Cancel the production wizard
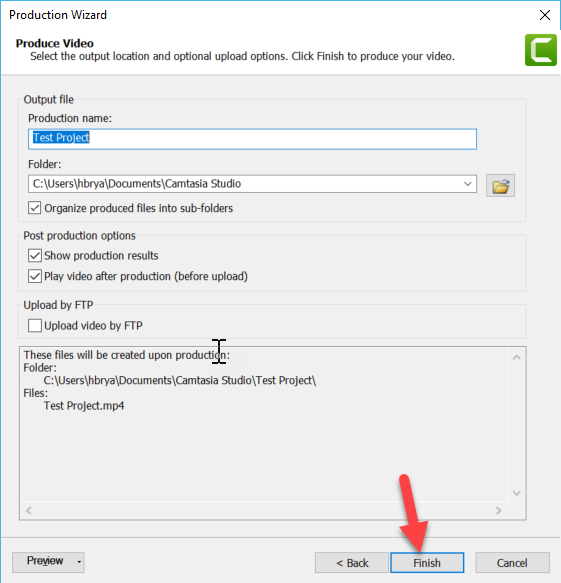561x583 pixels. click(512, 563)
